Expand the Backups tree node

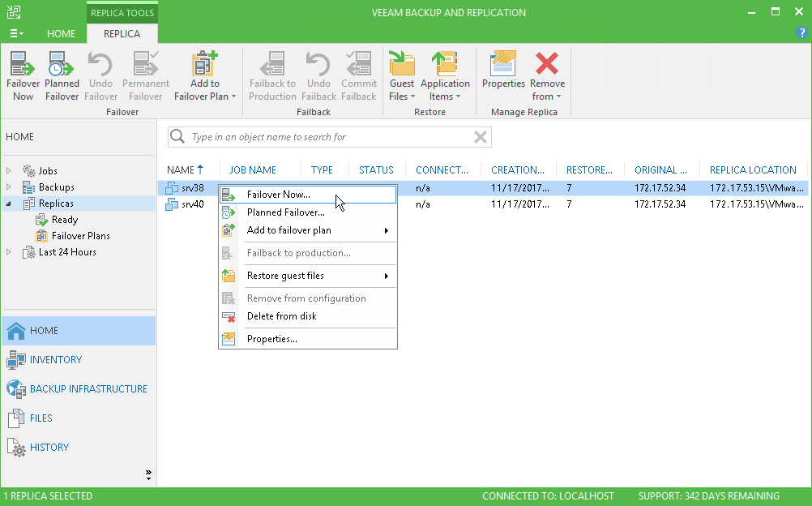point(9,187)
